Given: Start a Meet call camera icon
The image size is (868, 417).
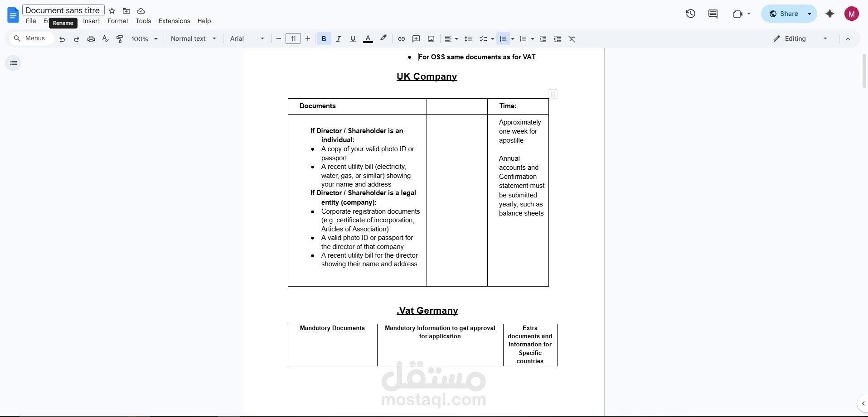Looking at the screenshot, I should coord(737,14).
